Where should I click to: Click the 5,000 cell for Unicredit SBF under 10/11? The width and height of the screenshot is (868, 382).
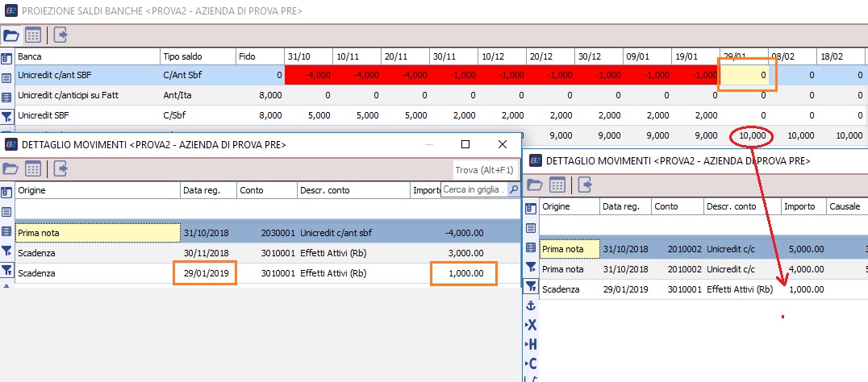tap(357, 115)
